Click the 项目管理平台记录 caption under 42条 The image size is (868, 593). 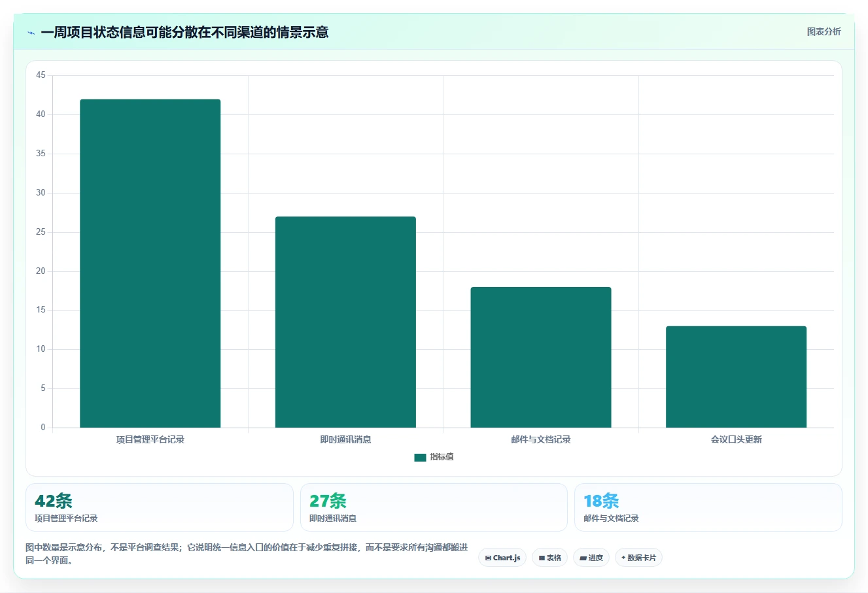pos(66,518)
